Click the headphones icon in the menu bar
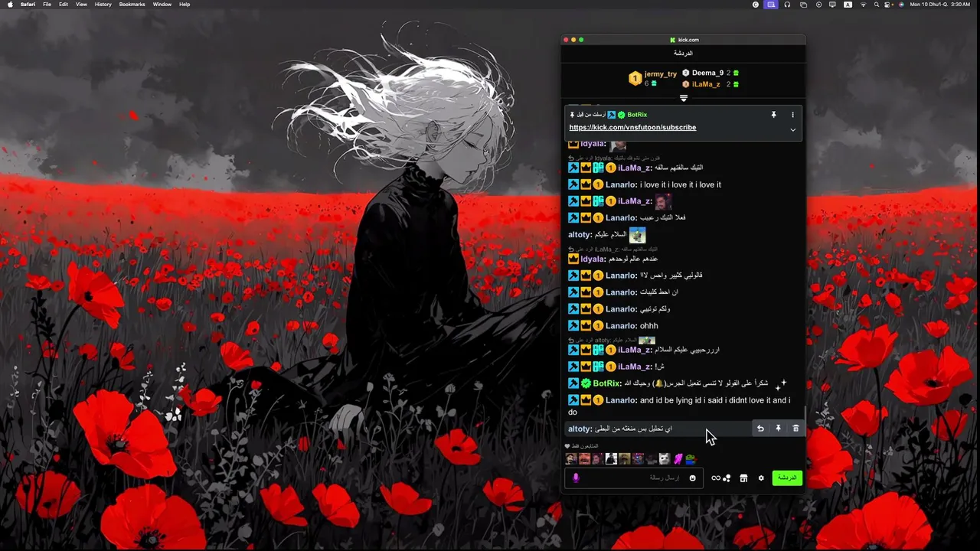 (787, 5)
